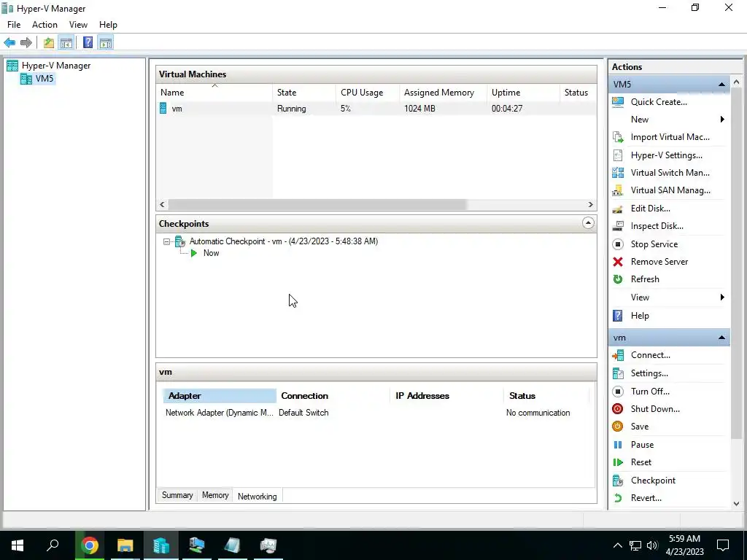The height and width of the screenshot is (560, 747).
Task: Open the File menu
Action: pyautogui.click(x=14, y=25)
